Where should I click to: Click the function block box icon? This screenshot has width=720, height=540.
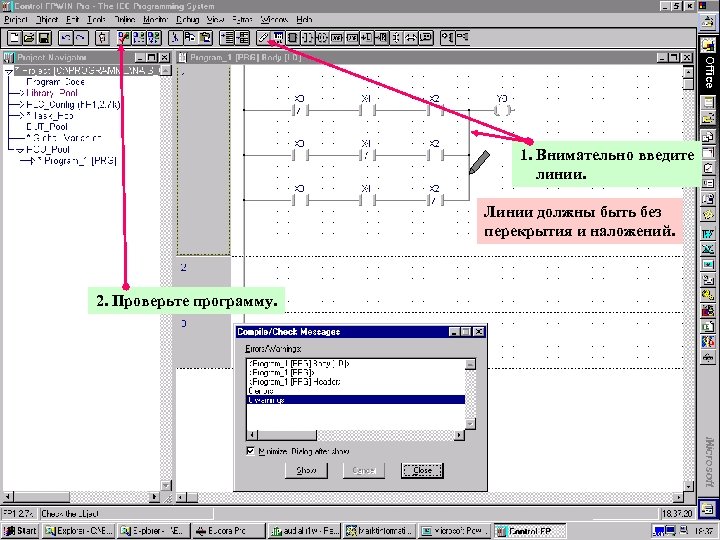coord(292,38)
